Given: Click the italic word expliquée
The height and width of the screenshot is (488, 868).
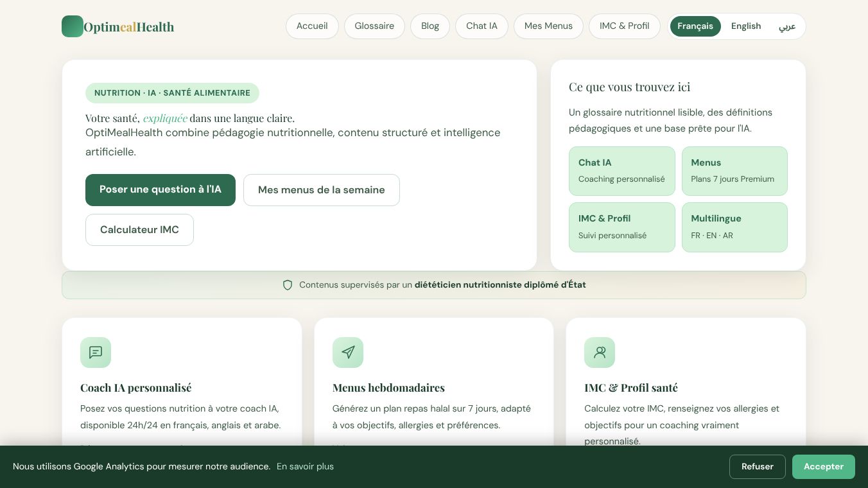Looking at the screenshot, I should [165, 118].
